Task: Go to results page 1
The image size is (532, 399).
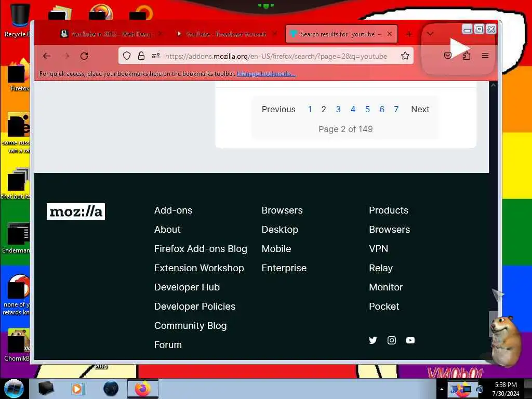Action: tap(310, 109)
